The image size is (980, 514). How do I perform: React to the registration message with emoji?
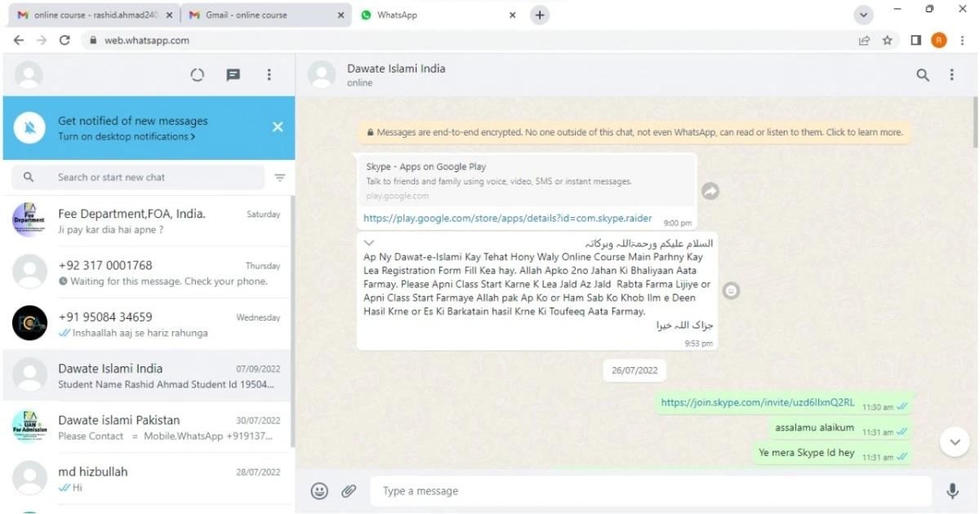tap(732, 290)
